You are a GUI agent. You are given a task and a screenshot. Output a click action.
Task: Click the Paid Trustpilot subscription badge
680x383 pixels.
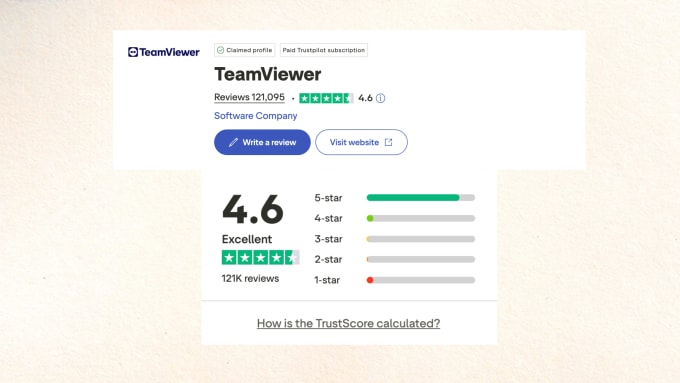324,50
